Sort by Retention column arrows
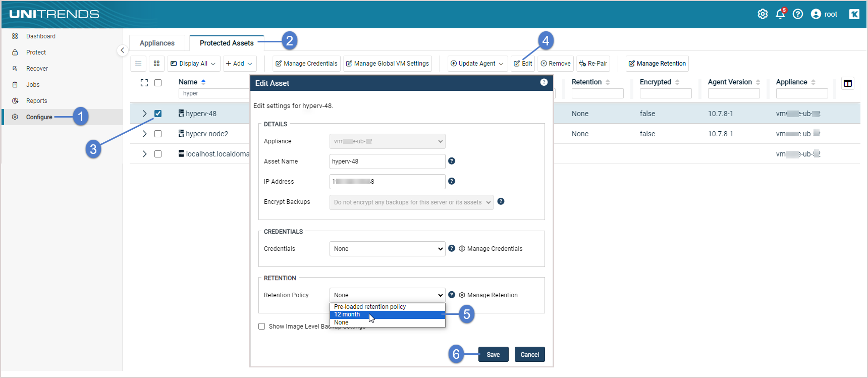 [x=608, y=82]
